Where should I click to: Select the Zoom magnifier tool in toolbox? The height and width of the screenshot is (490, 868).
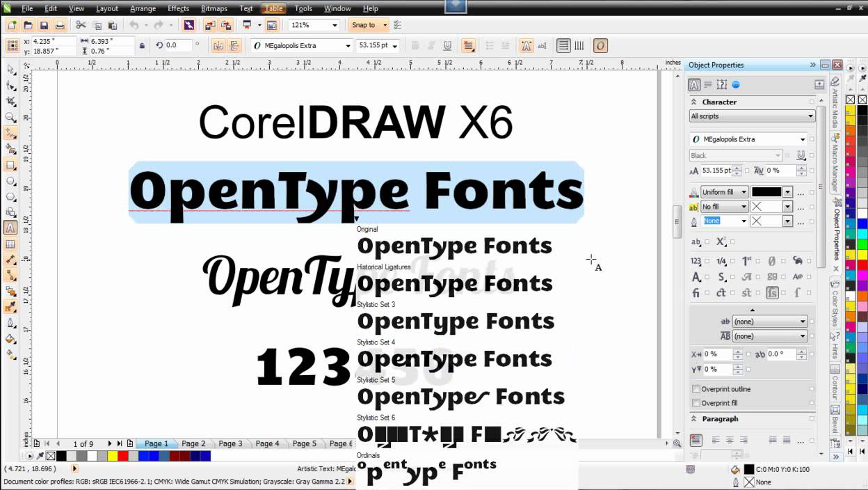[x=10, y=117]
